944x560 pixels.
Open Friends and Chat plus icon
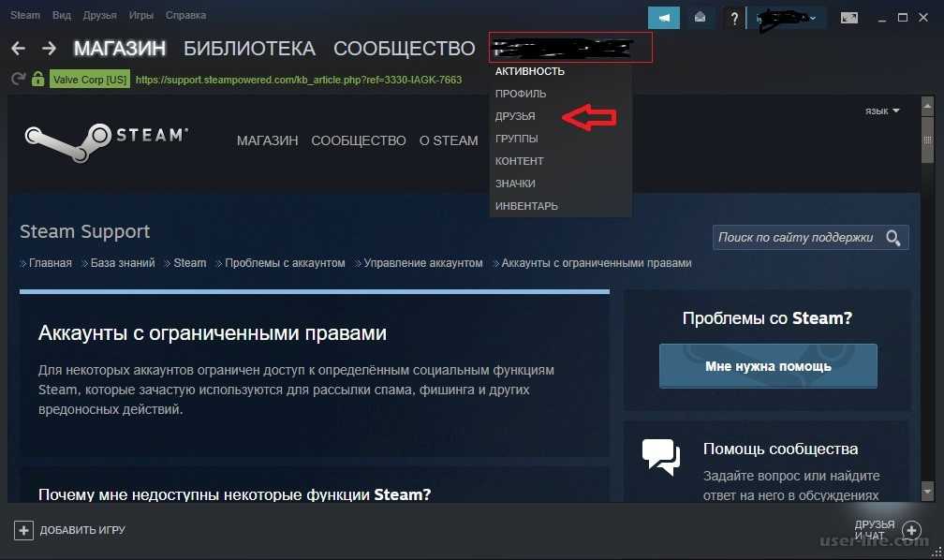pyautogui.click(x=911, y=530)
